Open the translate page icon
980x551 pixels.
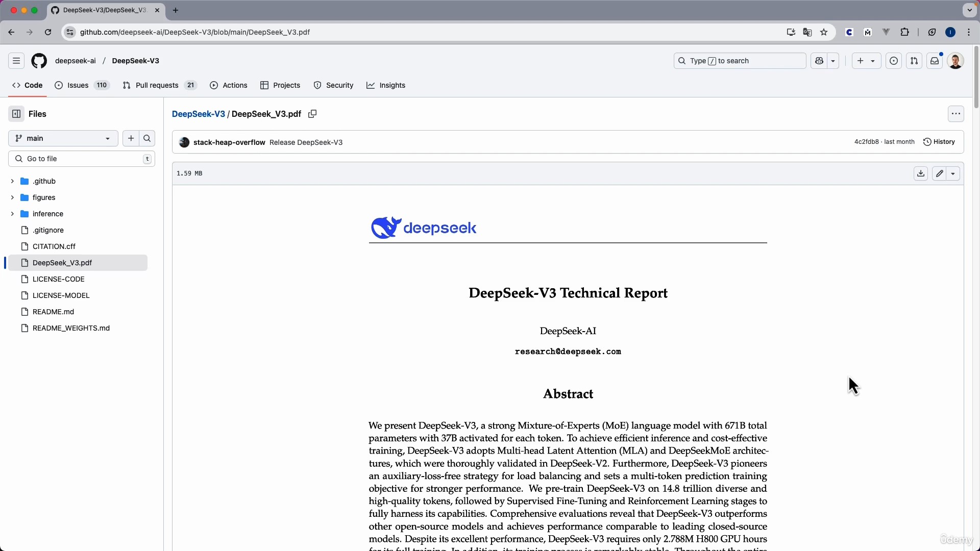point(807,32)
